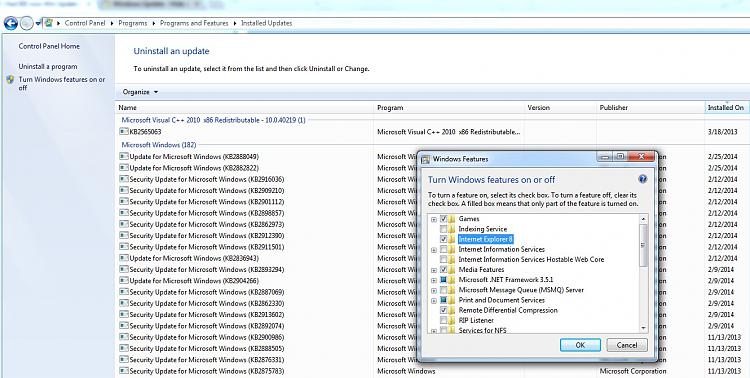Viewport: 750px width, 378px height.
Task: Toggle the Remote Differential Compression checkbox
Action: tap(443, 310)
